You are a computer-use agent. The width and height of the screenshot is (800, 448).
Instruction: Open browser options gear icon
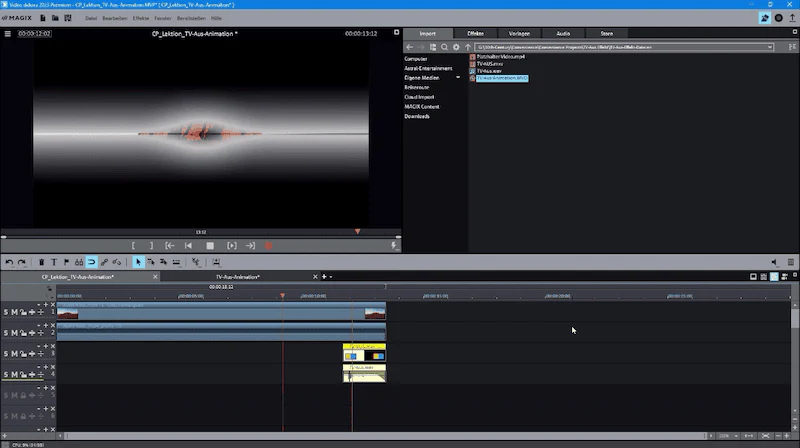click(x=456, y=47)
